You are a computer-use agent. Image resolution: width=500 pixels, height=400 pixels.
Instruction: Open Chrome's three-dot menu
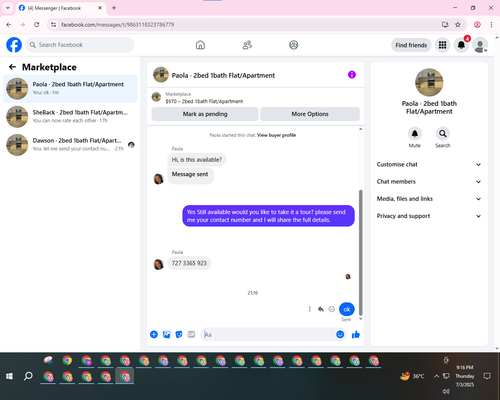click(491, 24)
